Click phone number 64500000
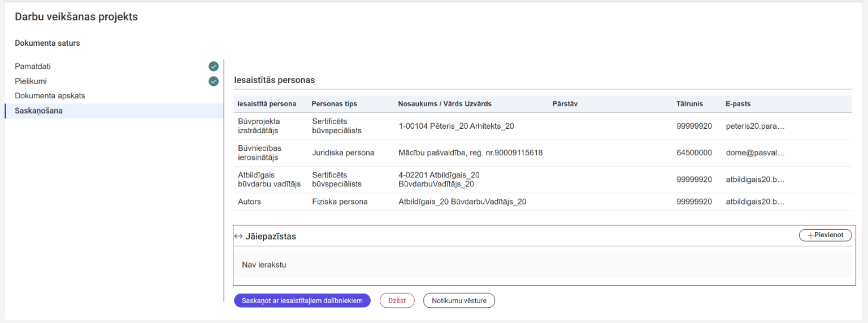 click(694, 152)
